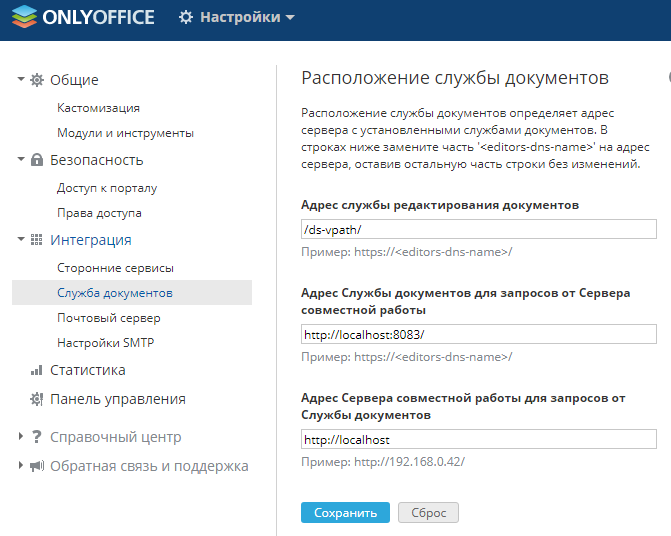The width and height of the screenshot is (671, 536).
Task: Click the ONLYOFFICE logo
Action: 83,17
